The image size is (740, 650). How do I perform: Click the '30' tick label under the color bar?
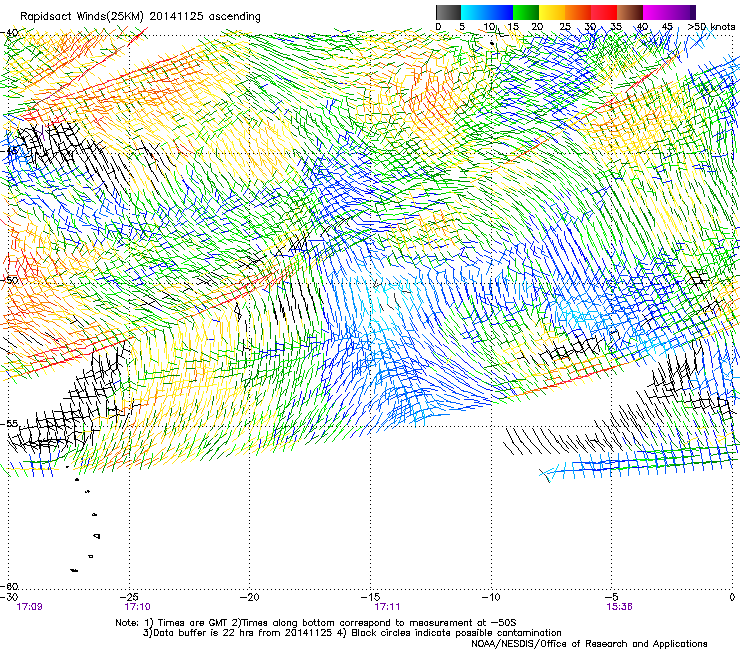pos(590,26)
